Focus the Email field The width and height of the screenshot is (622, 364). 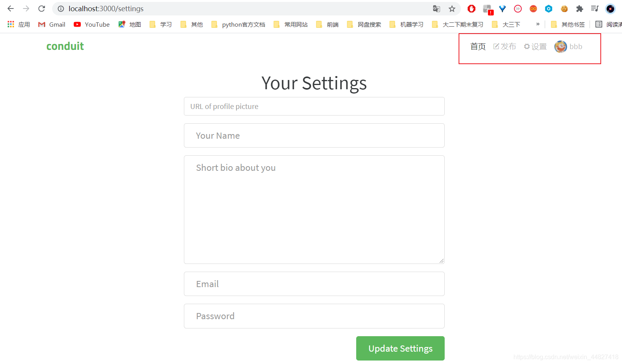coord(314,284)
